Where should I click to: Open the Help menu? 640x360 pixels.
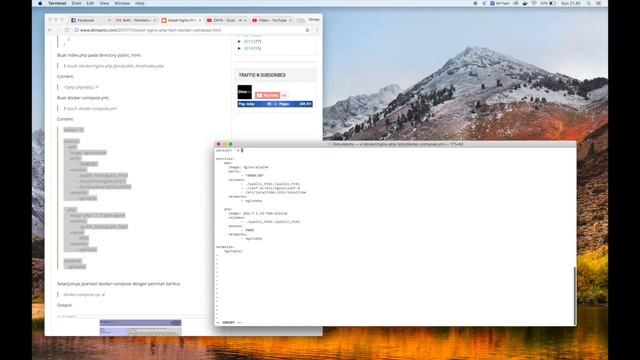140,3
